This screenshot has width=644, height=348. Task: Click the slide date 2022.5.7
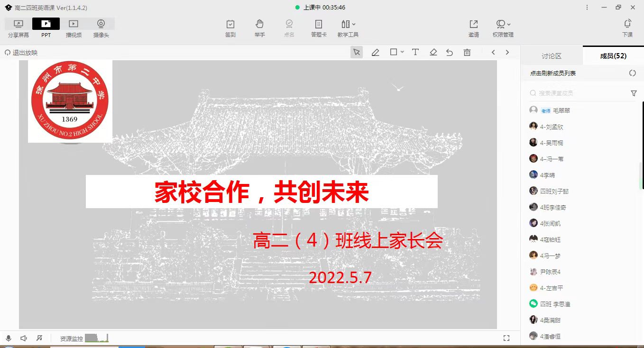tap(340, 278)
